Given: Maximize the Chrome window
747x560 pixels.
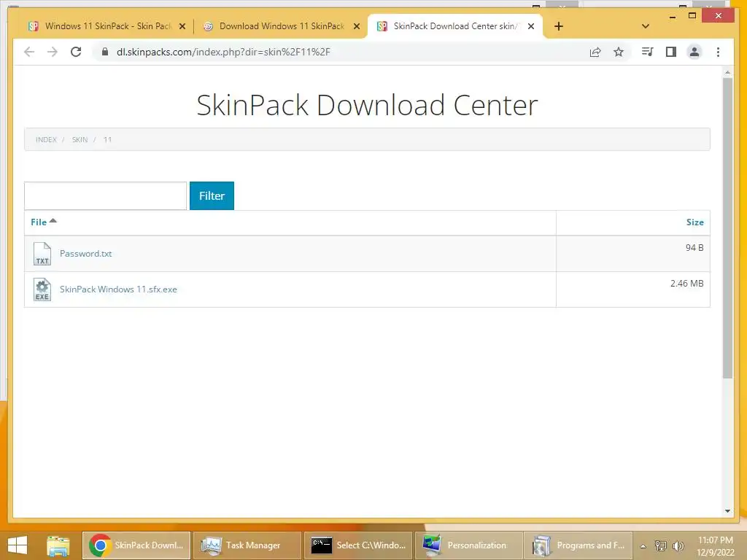Looking at the screenshot, I should (693, 16).
